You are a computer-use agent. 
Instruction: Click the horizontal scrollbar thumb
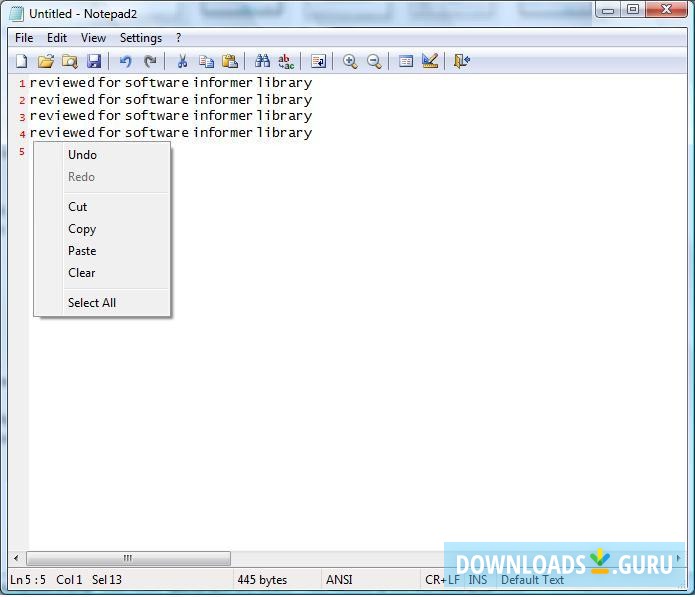(128, 558)
